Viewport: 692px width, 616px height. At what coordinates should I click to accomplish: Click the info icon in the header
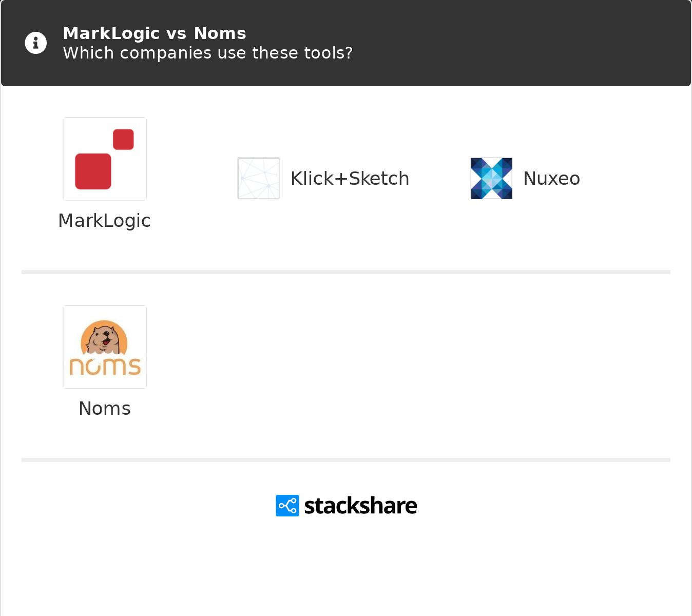pyautogui.click(x=36, y=43)
